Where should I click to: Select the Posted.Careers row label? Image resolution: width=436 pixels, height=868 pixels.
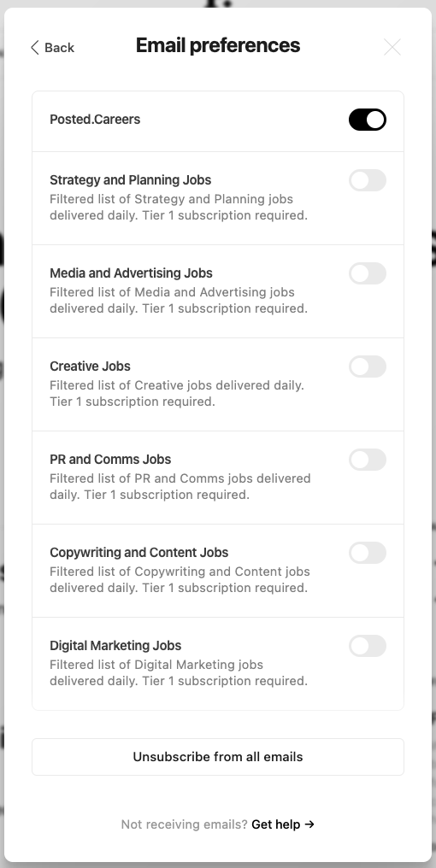95,120
